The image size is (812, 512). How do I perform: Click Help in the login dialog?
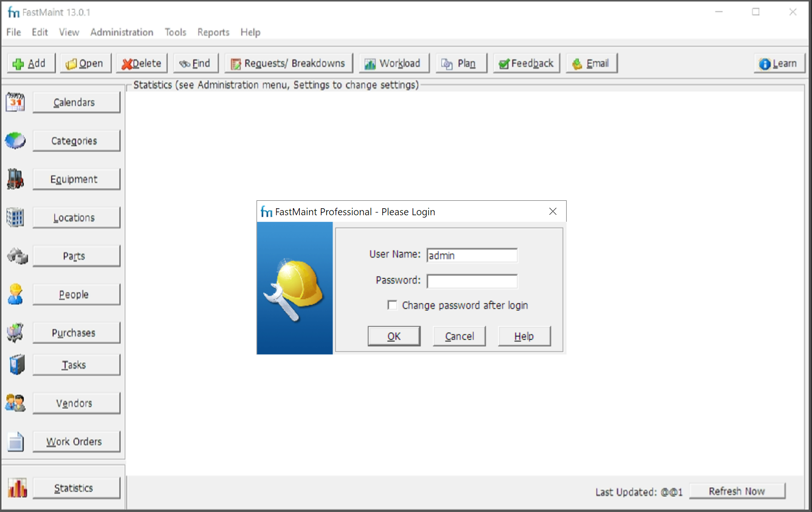[524, 336]
